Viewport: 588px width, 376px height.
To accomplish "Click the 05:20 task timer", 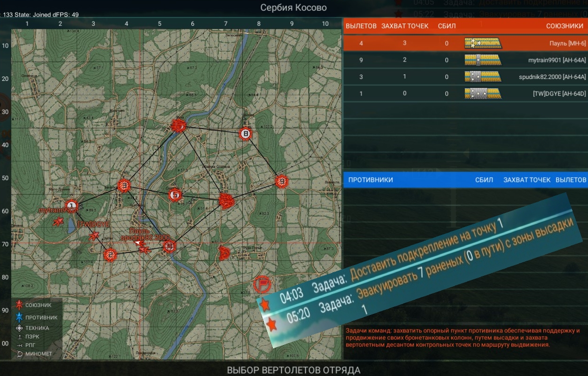I will (x=298, y=316).
